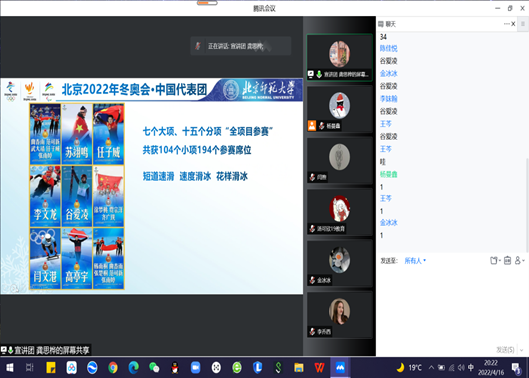The height and width of the screenshot is (378, 529).
Task: Open WeChat from the taskbar
Action: 154,368
